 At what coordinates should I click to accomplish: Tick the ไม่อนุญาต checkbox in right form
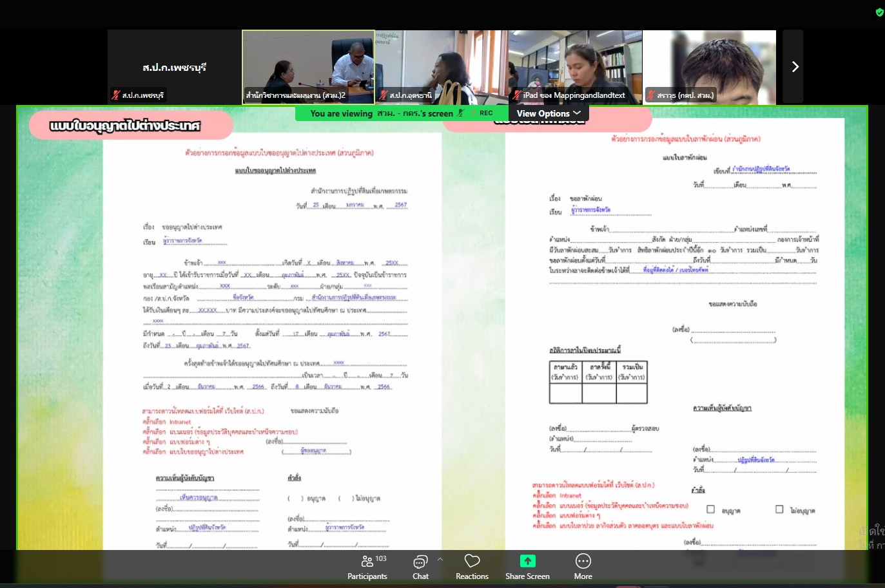pyautogui.click(x=779, y=509)
